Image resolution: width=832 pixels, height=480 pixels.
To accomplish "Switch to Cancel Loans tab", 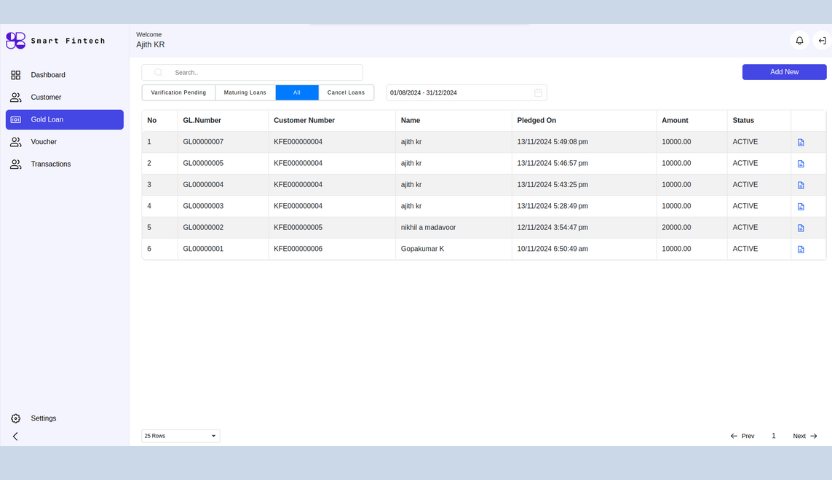I will point(346,92).
